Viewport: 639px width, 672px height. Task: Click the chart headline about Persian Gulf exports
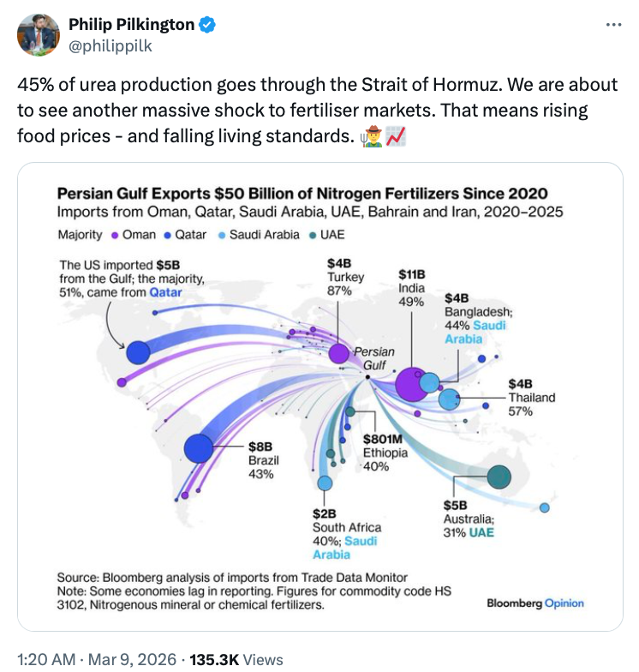click(302, 194)
